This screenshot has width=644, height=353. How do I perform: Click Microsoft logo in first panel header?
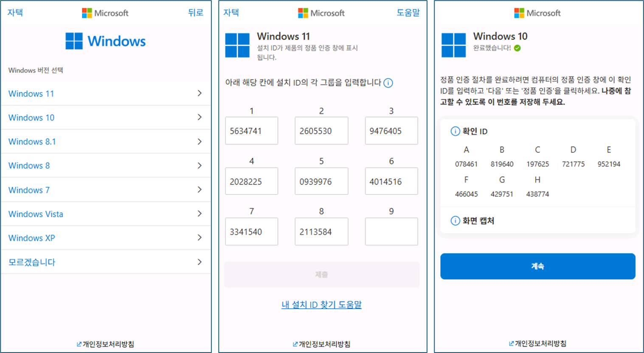tap(105, 13)
